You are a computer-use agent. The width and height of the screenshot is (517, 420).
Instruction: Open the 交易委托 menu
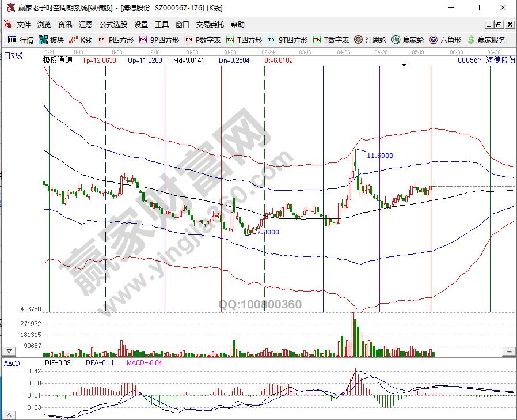coord(210,25)
